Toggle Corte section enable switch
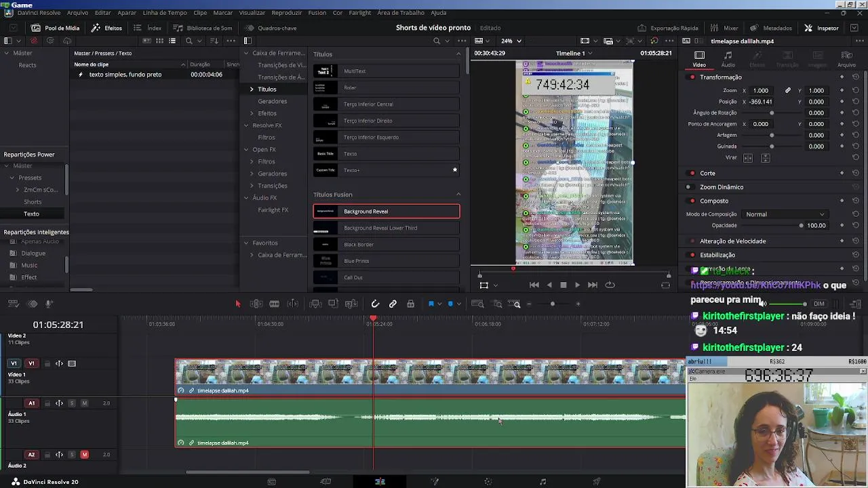 point(692,174)
